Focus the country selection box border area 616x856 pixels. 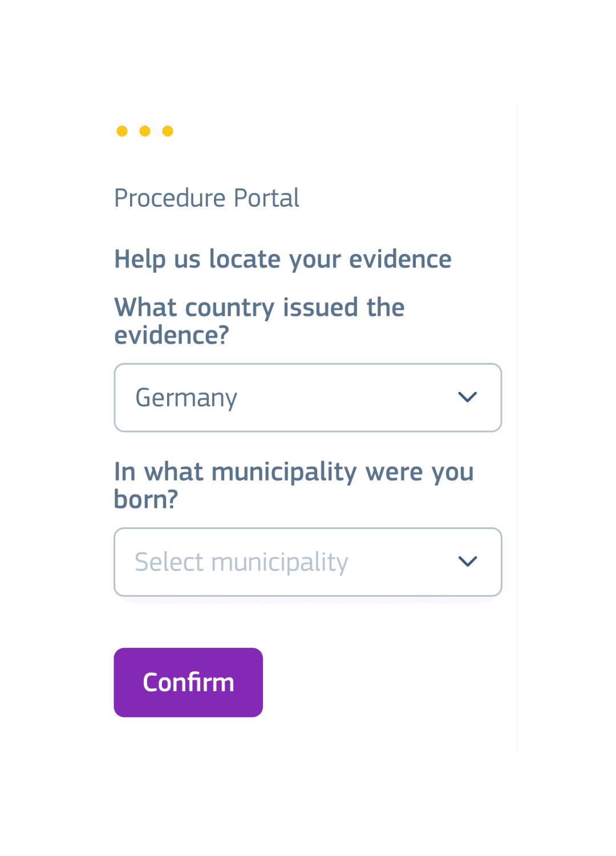click(308, 398)
